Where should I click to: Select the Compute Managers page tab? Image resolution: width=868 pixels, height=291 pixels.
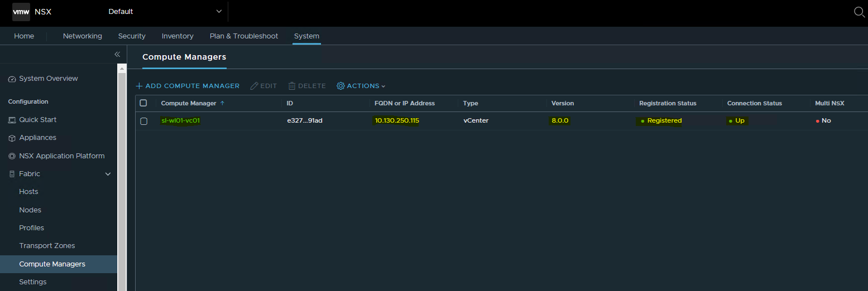click(x=184, y=57)
